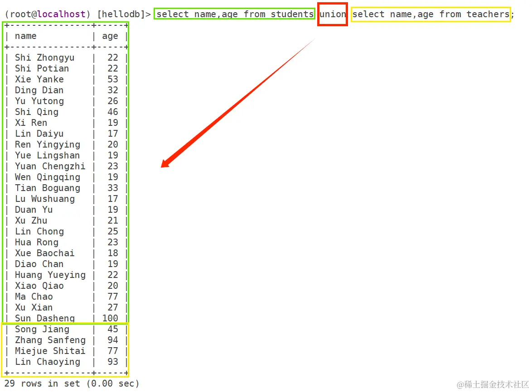Select 'Huang Yueying' in the table

click(x=50, y=275)
